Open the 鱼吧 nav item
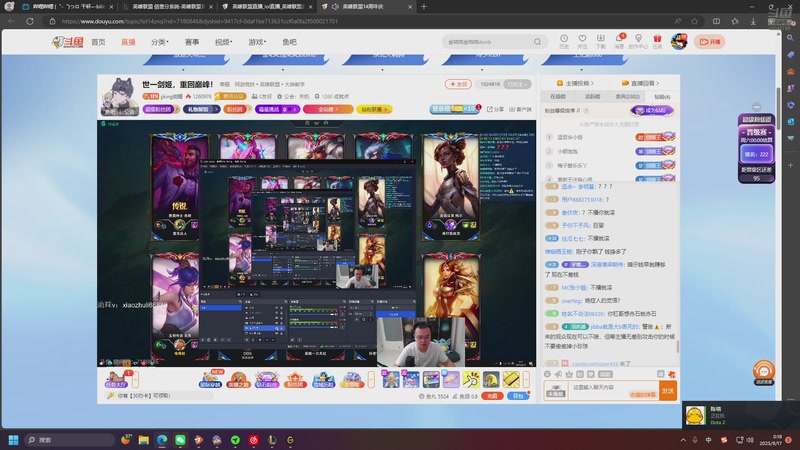Viewport: 800px width, 450px height. click(289, 42)
